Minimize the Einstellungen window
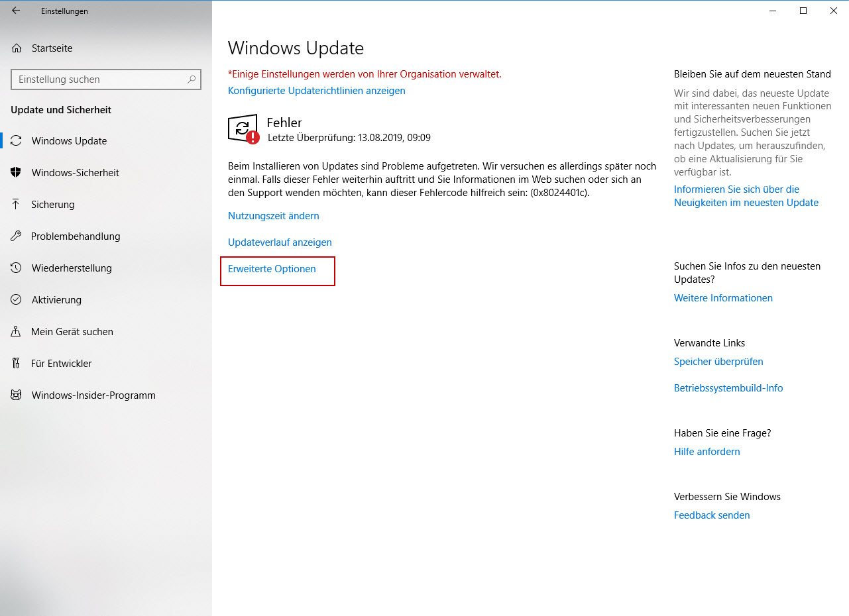 pyautogui.click(x=773, y=11)
